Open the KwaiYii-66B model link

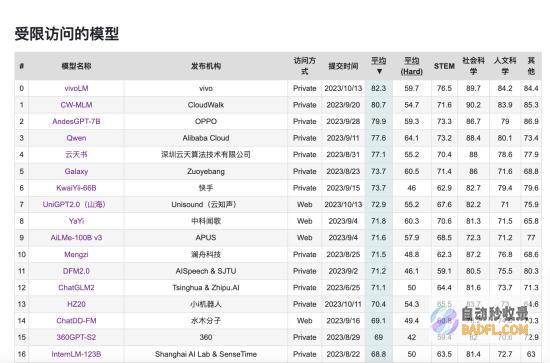(x=76, y=188)
